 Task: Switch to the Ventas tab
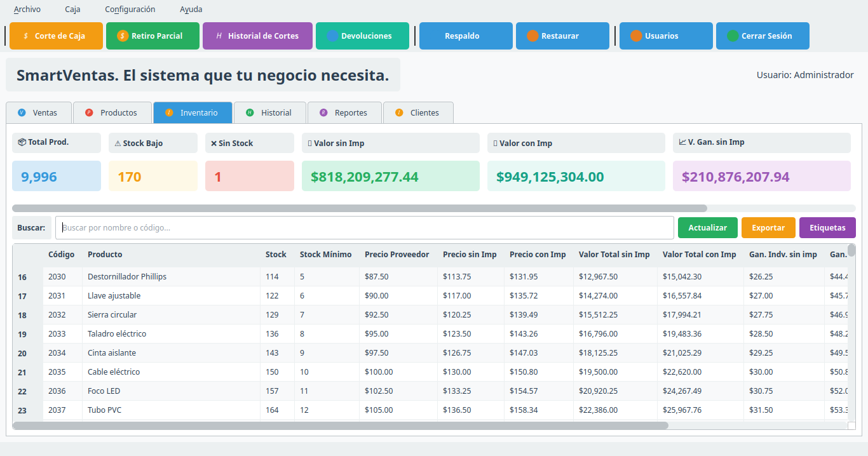click(39, 112)
